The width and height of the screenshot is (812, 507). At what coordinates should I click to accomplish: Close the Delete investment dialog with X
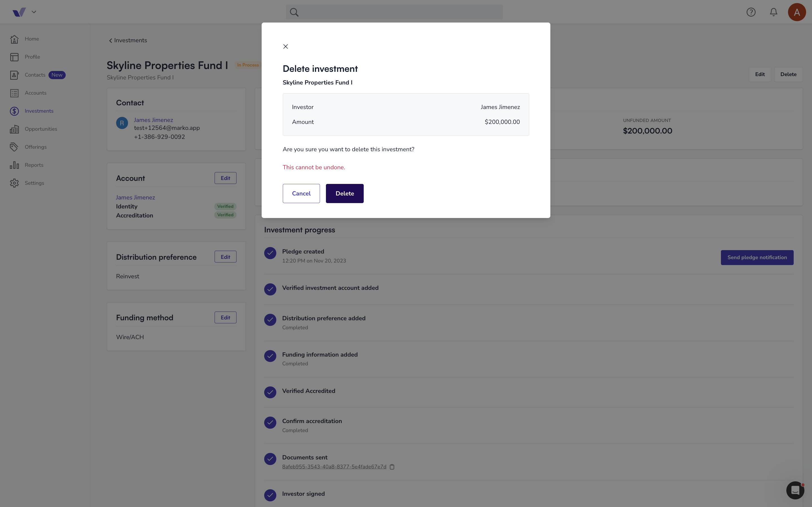pos(286,46)
